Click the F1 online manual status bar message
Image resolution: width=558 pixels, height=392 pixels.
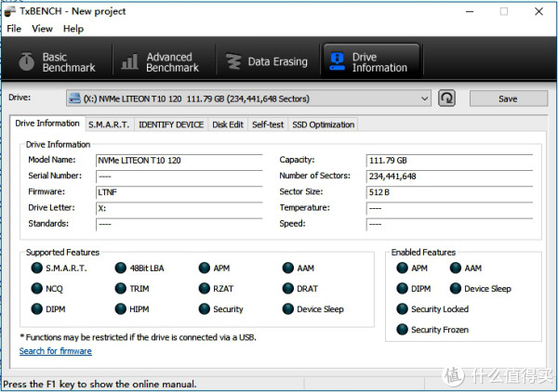(100, 385)
